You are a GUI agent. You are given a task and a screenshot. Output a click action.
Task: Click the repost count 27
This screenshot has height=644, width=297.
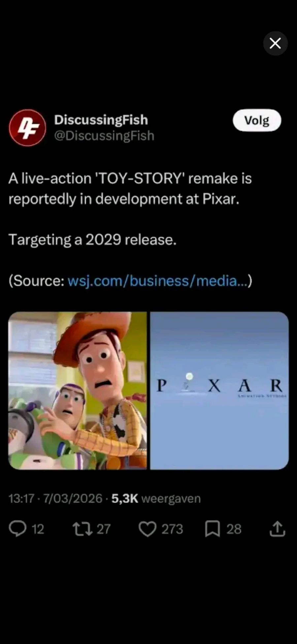(104, 529)
